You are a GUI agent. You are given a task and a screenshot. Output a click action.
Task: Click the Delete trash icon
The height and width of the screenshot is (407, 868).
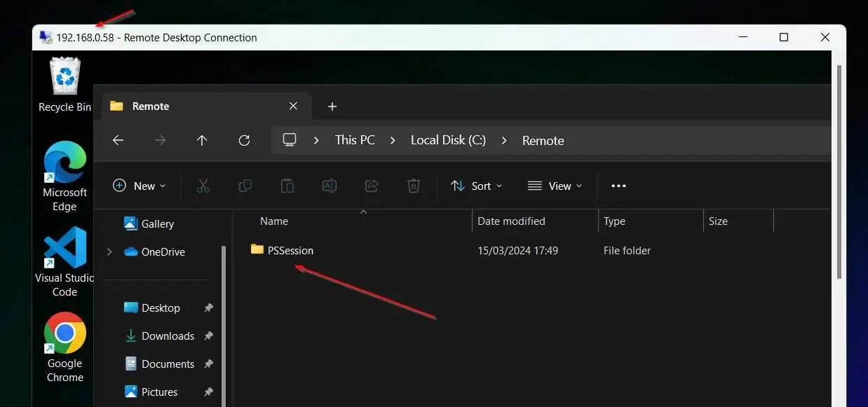414,186
